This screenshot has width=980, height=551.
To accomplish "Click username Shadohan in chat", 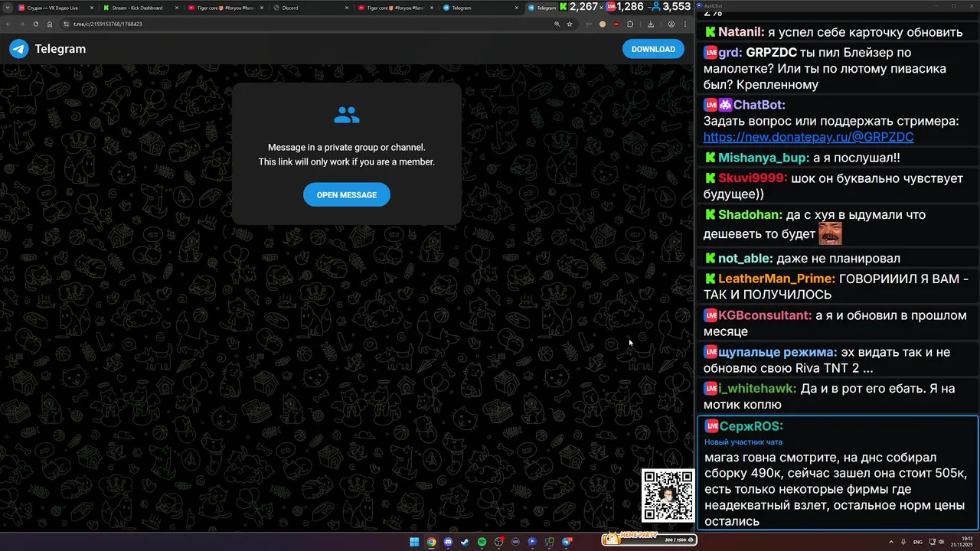I will tap(750, 215).
